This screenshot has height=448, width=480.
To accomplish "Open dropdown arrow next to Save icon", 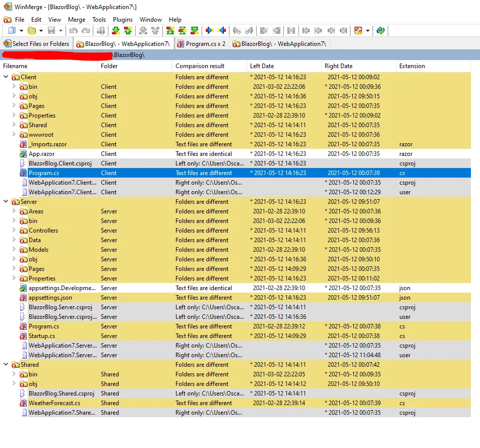I will click(61, 31).
